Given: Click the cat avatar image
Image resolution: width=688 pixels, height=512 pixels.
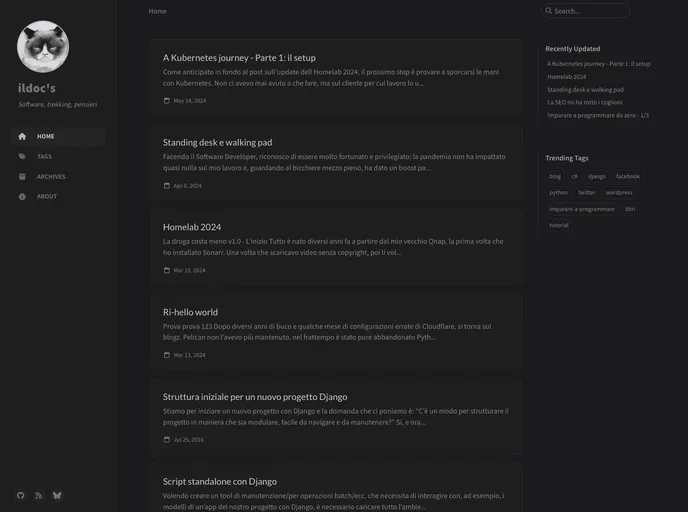Looking at the screenshot, I should tap(43, 46).
